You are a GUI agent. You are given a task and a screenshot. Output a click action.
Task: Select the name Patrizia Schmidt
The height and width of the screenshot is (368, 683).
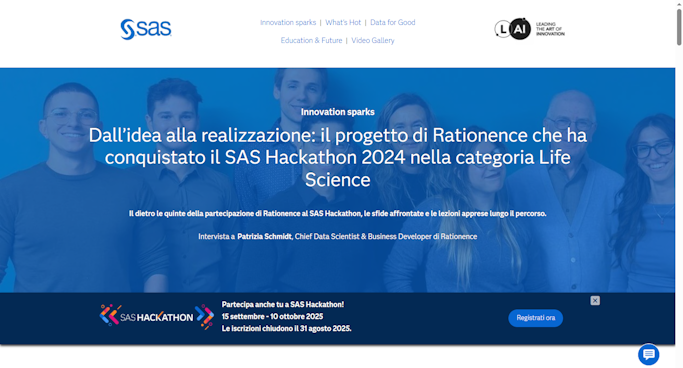point(264,236)
